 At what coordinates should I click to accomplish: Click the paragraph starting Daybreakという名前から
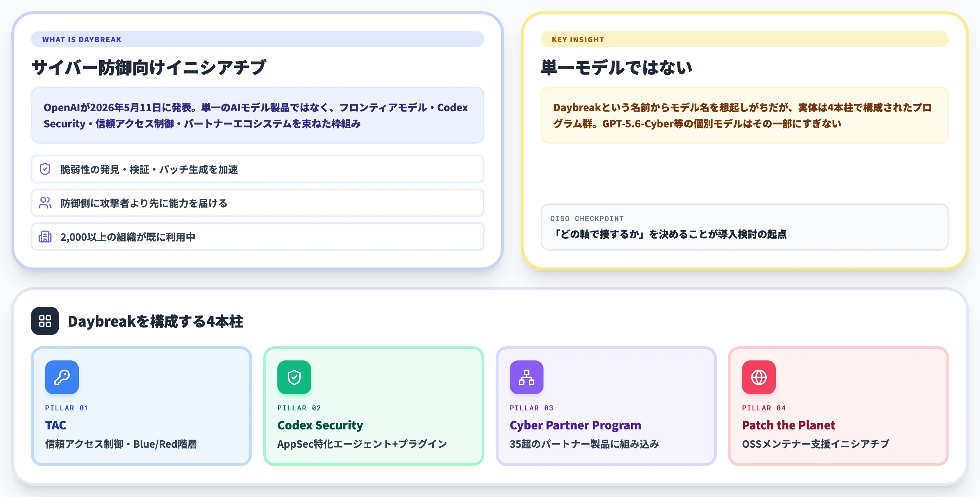pos(742,115)
